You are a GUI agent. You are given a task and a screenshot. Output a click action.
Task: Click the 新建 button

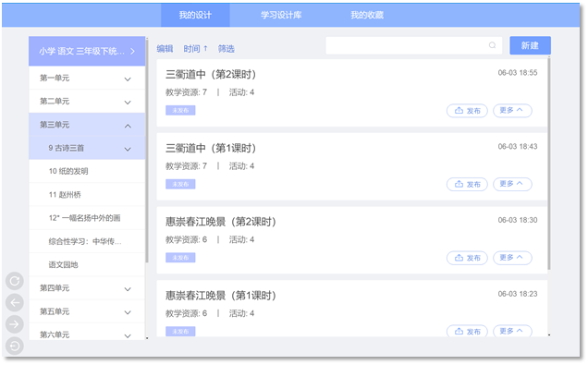530,45
